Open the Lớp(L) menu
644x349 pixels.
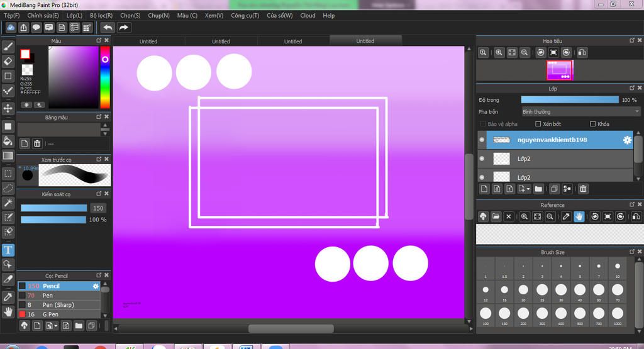tap(74, 15)
